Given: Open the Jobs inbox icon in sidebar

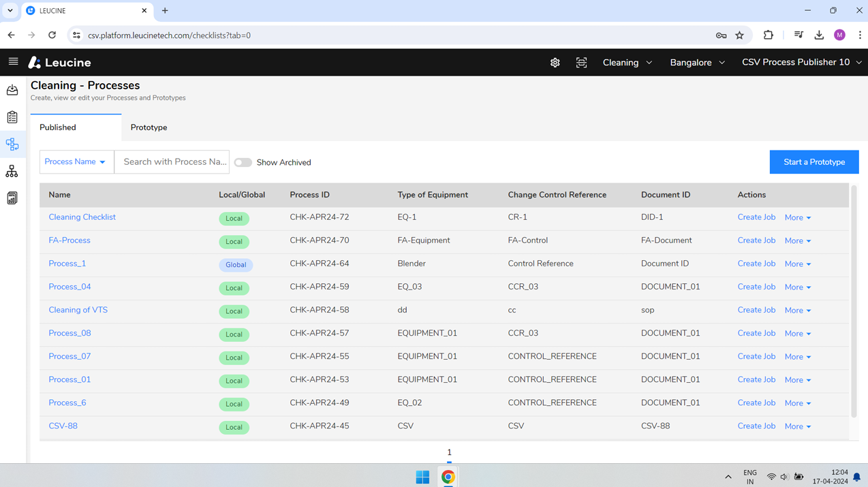Looking at the screenshot, I should click(x=12, y=90).
